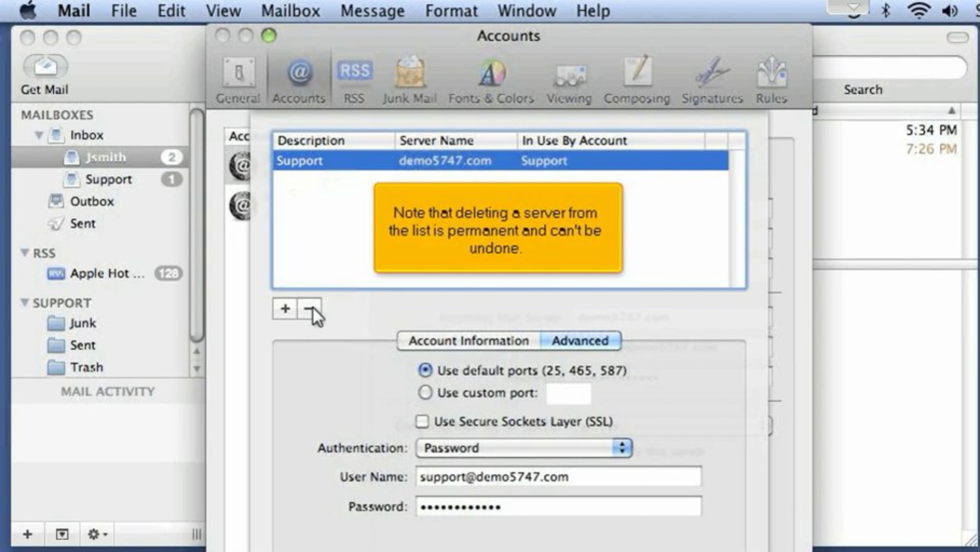Viewport: 980px width, 552px height.
Task: Collapse the RSS sidebar section
Action: 25,253
